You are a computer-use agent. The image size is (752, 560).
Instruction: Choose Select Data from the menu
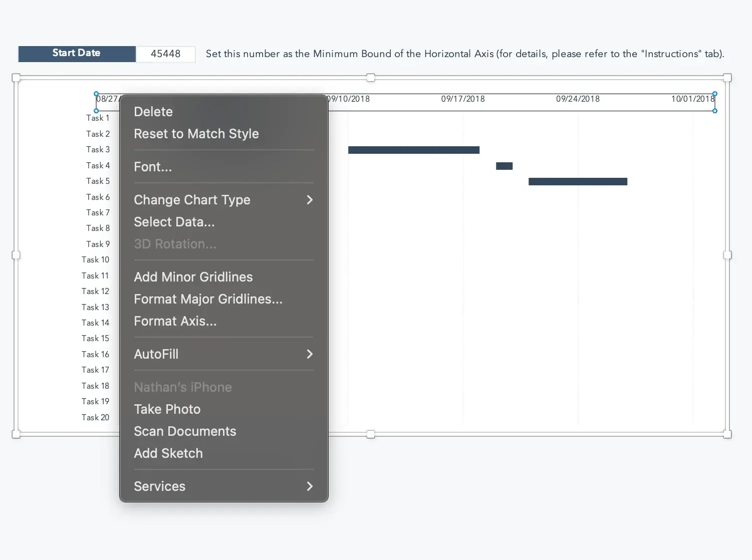coord(174,222)
